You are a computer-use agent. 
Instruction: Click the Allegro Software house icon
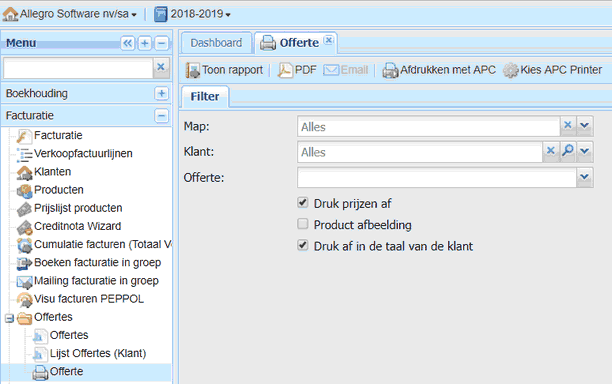[10, 14]
